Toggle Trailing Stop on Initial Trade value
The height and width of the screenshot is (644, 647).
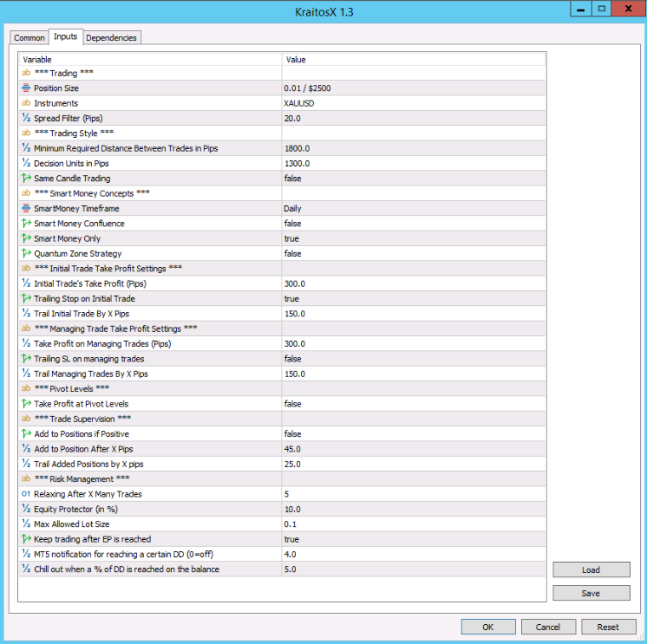414,298
